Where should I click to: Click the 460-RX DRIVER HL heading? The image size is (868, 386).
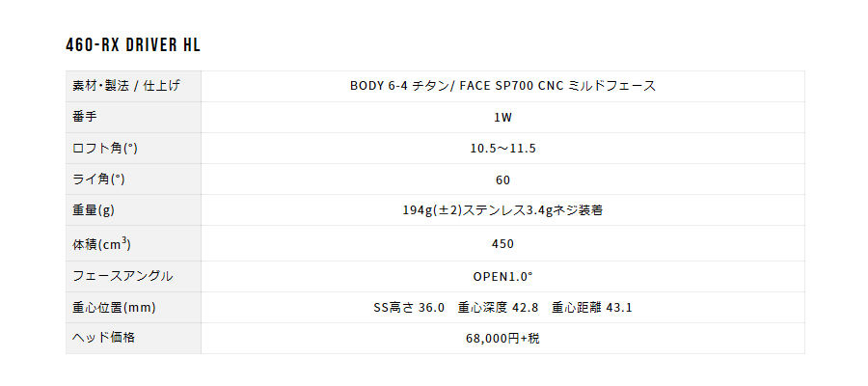click(x=133, y=45)
